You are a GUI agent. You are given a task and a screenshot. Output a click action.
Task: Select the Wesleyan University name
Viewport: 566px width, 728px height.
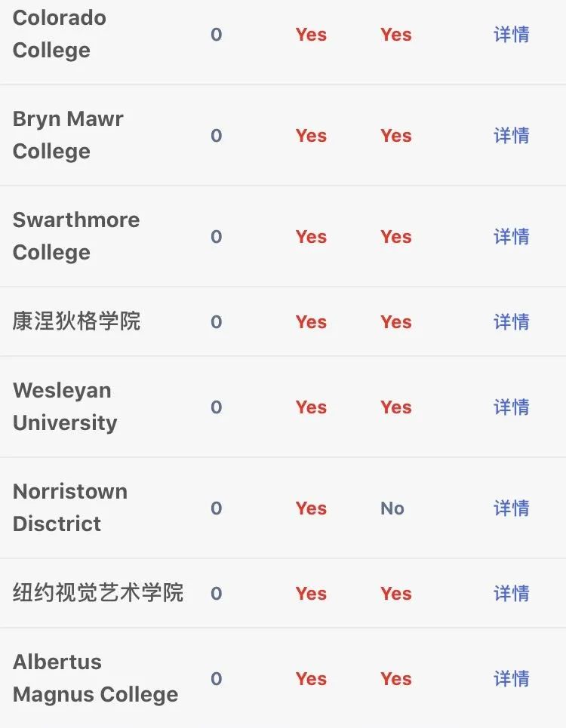coord(65,407)
